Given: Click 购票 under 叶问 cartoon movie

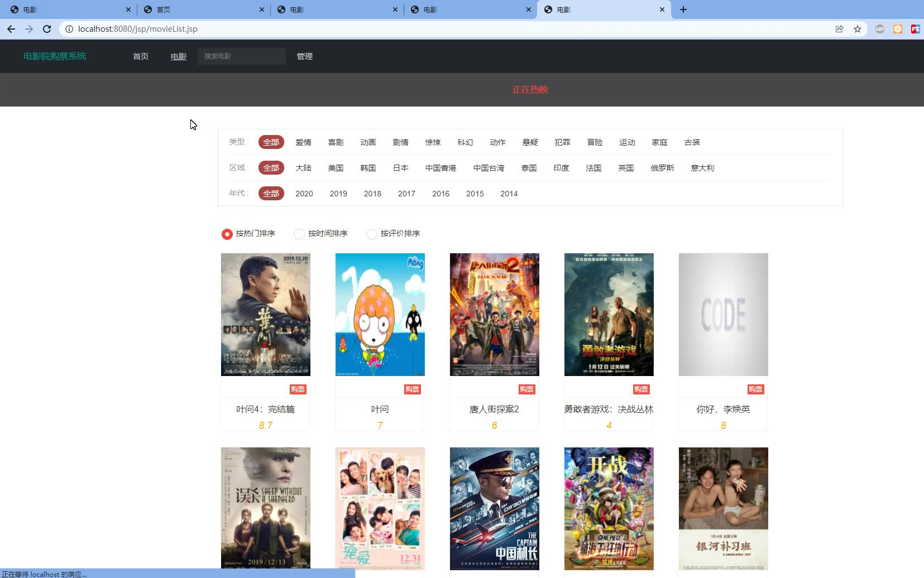Looking at the screenshot, I should tap(412, 389).
